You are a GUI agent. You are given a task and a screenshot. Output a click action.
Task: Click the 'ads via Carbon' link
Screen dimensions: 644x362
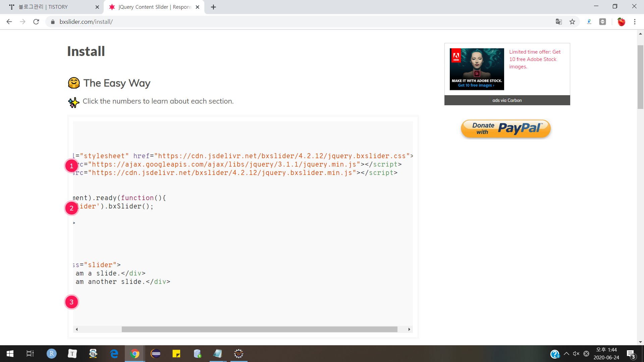tap(507, 100)
